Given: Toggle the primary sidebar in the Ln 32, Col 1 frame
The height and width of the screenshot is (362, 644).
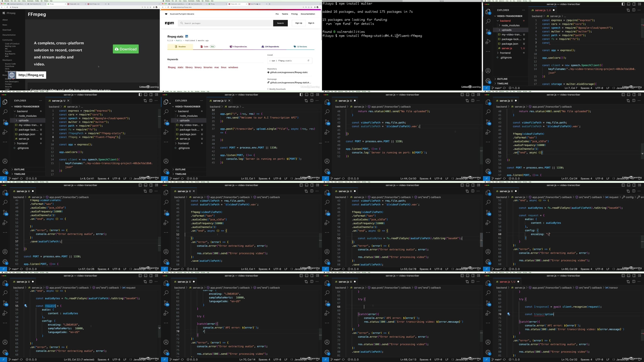Looking at the screenshot, I should click(301, 95).
